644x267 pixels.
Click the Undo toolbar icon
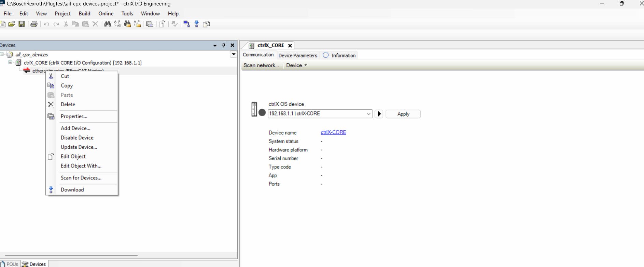46,24
